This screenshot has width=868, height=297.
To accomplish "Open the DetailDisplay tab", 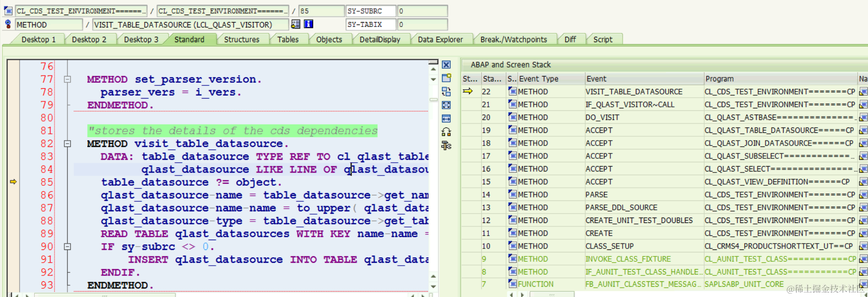I will 380,40.
